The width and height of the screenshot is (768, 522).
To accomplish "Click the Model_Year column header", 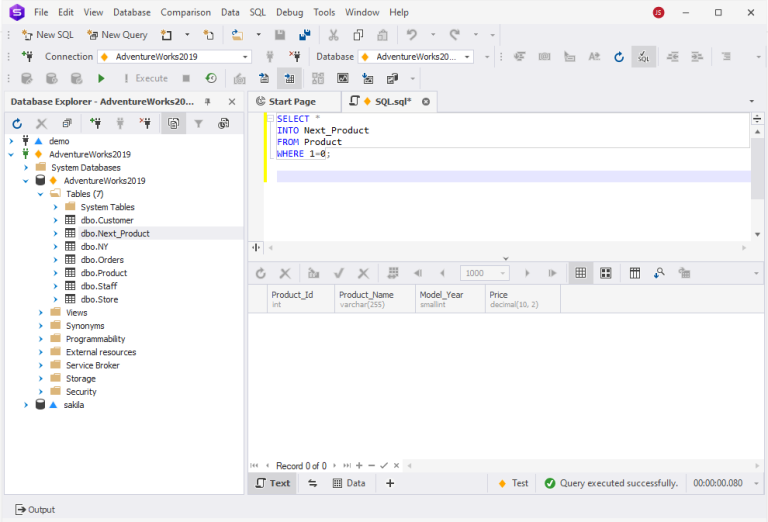I will 450,299.
